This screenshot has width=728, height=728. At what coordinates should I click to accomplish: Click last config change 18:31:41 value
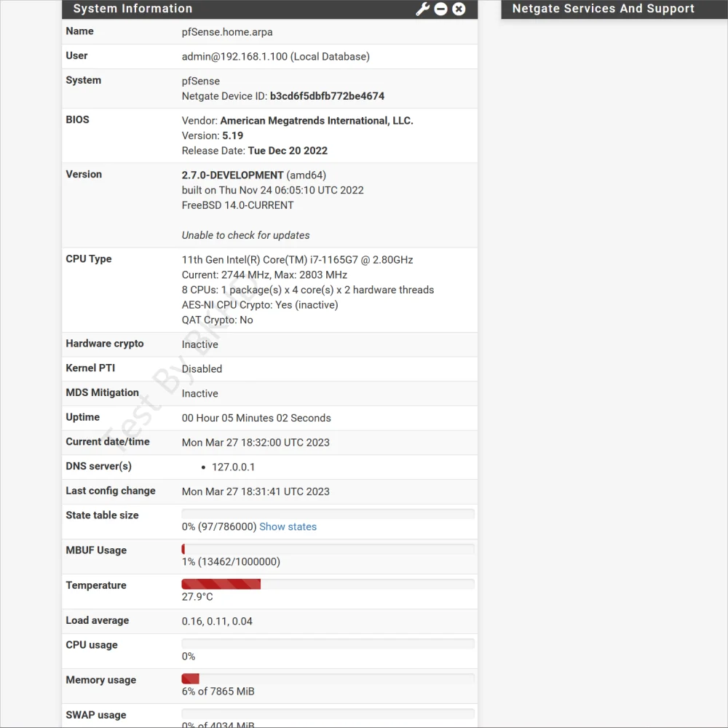click(x=256, y=491)
